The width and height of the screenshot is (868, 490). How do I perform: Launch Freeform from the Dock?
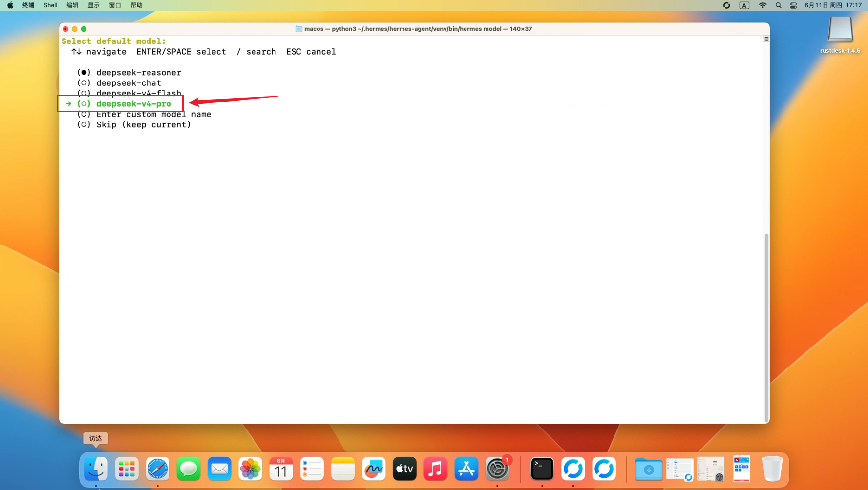[x=374, y=469]
